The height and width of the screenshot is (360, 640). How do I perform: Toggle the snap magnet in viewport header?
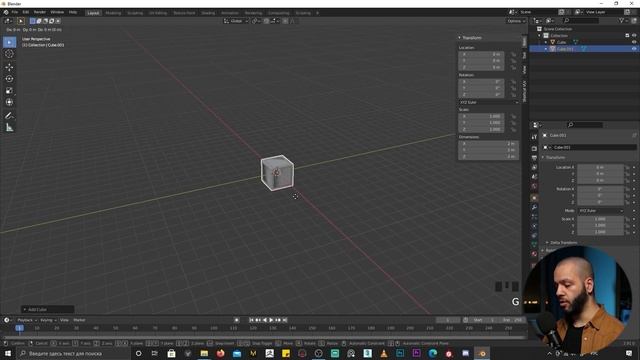[x=266, y=21]
